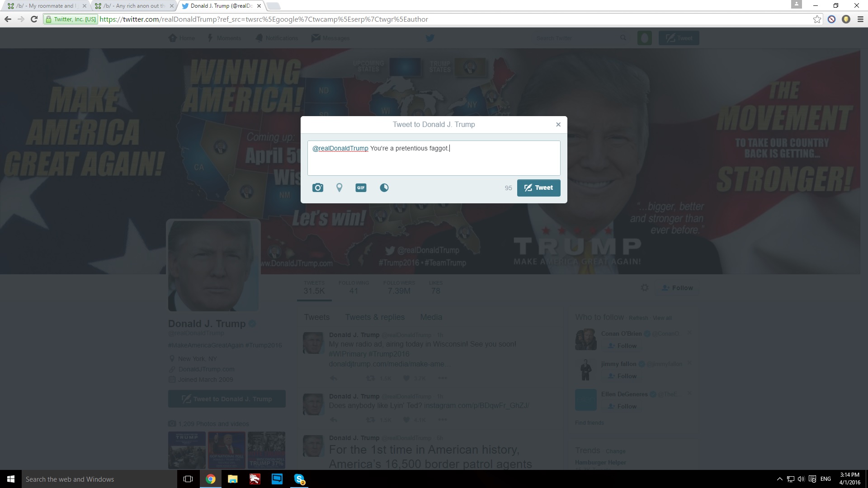Open Donald J. Trump's profile picture
The width and height of the screenshot is (868, 488).
(x=213, y=265)
